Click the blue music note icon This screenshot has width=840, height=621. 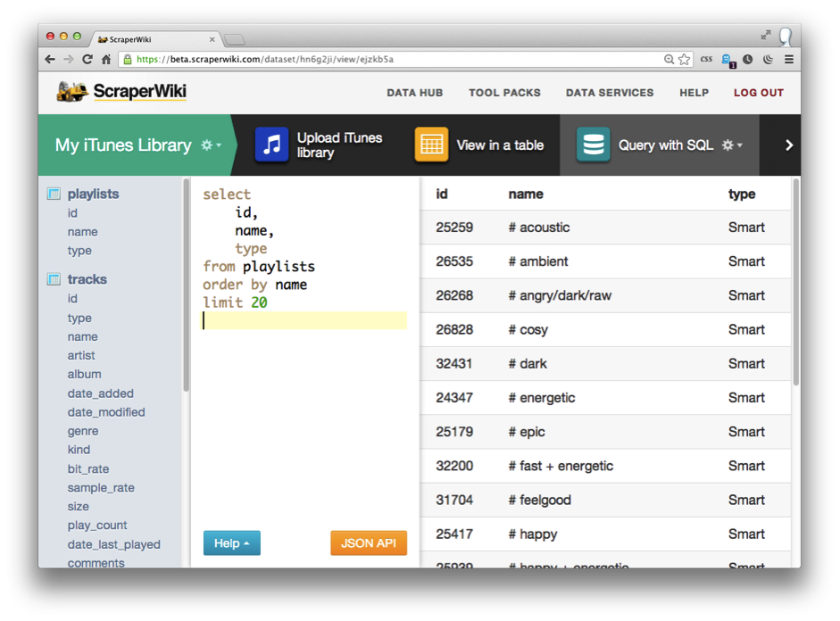(271, 145)
